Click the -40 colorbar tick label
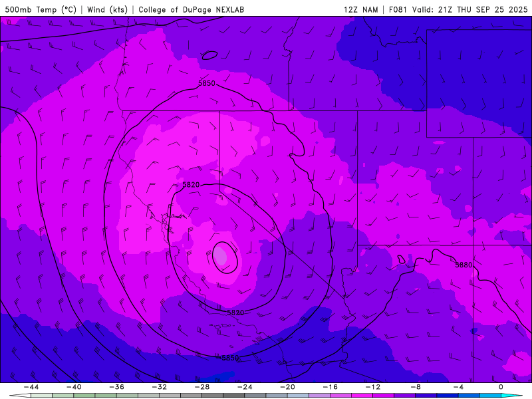 click(x=74, y=387)
